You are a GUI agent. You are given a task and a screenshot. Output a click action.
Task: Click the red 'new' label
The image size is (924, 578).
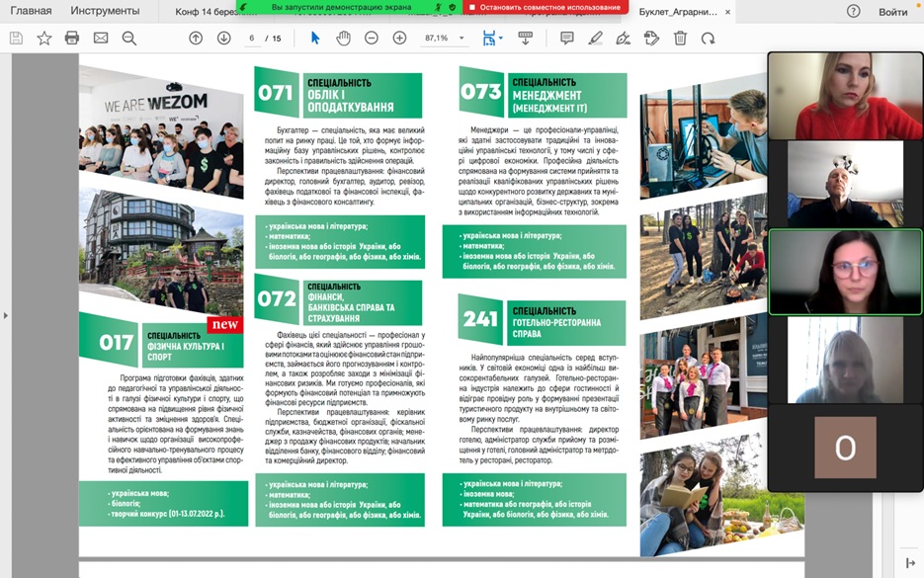[225, 325]
